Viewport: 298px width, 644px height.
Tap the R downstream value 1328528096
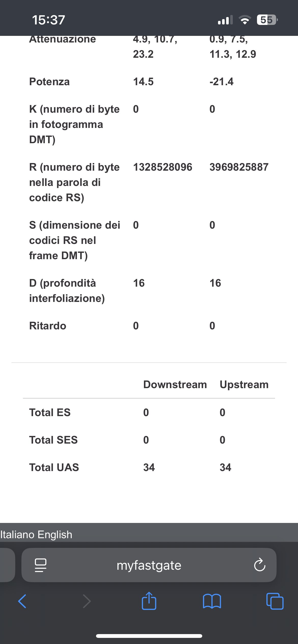pos(162,167)
